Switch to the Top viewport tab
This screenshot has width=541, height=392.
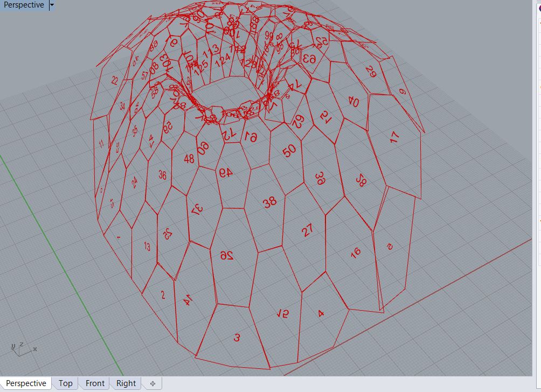tap(65, 383)
